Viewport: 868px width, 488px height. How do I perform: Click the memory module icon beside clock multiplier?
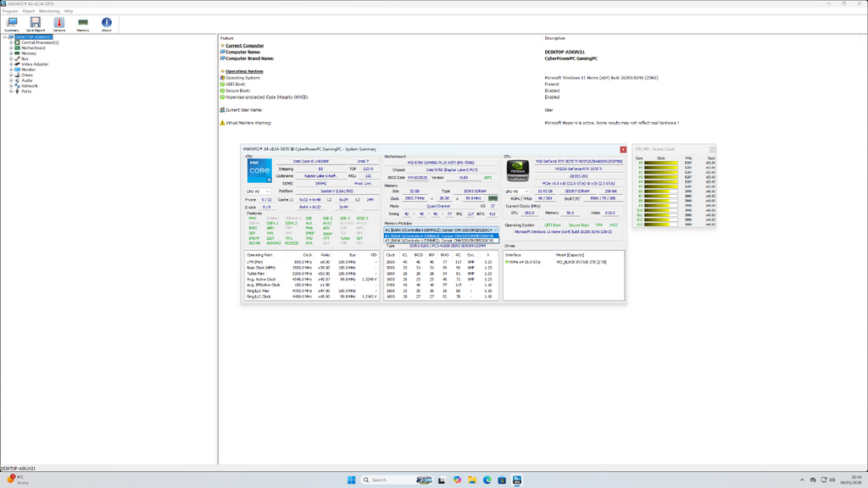492,198
